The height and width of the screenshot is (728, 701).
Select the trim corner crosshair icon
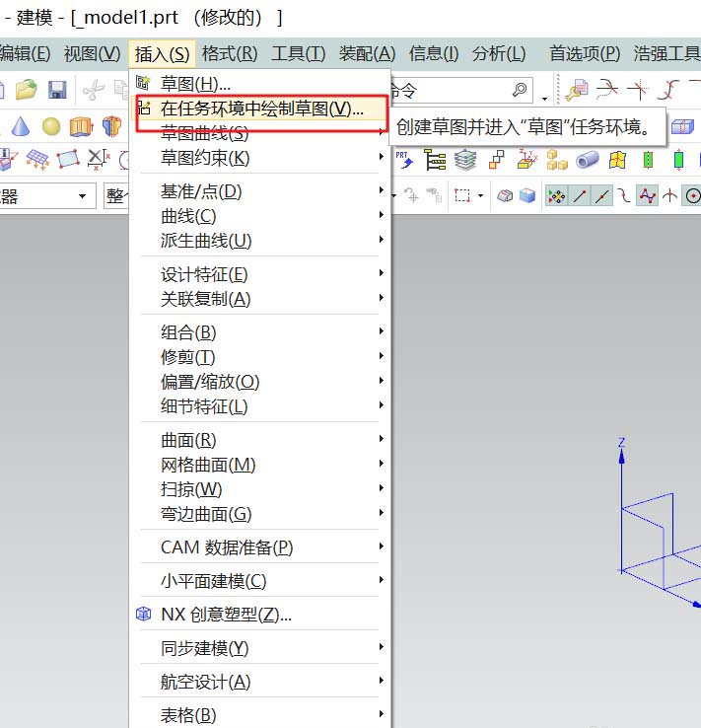coord(638,89)
